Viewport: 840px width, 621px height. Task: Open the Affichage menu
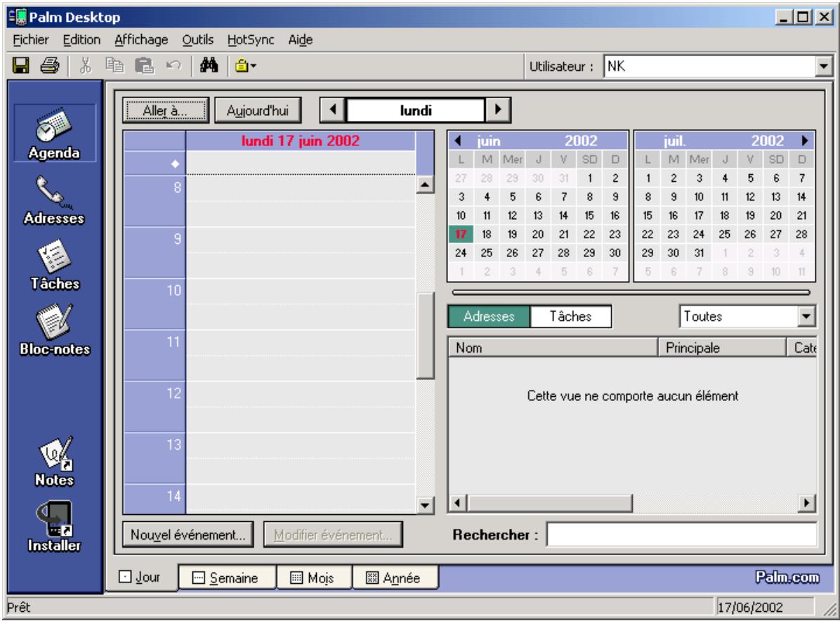pyautogui.click(x=141, y=39)
